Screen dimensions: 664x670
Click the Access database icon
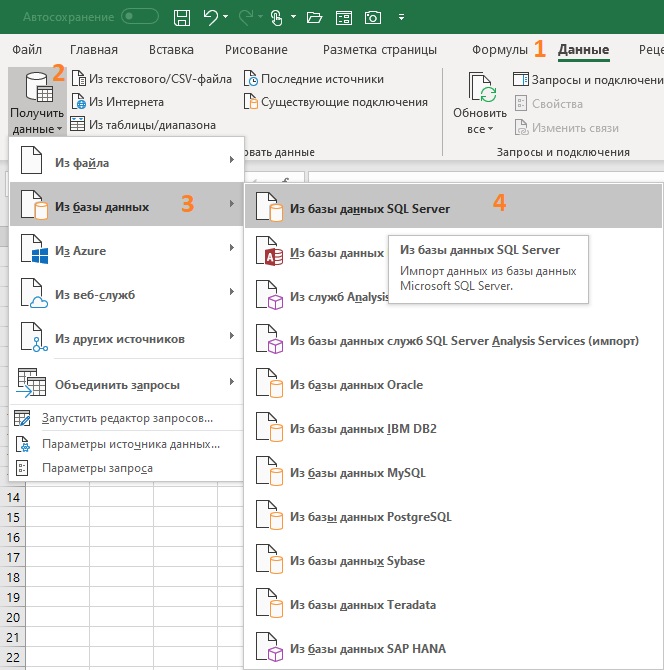269,251
